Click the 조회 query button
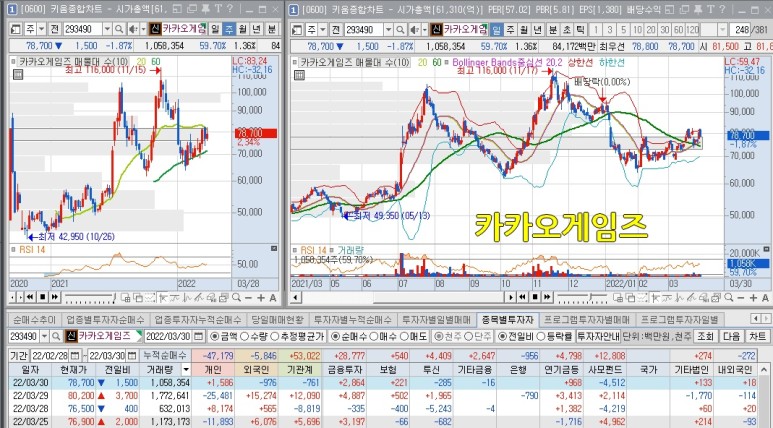773x428 pixels. (x=705, y=336)
